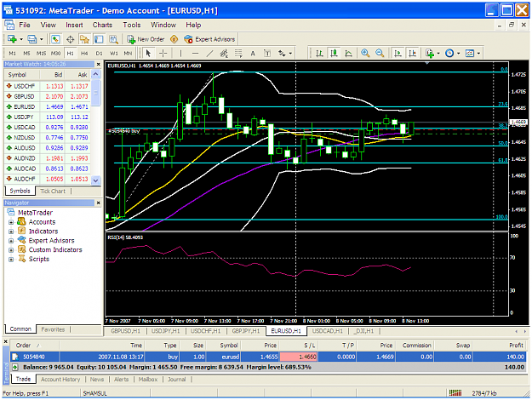Toggle the Auto Scroll chart icon

398,54
